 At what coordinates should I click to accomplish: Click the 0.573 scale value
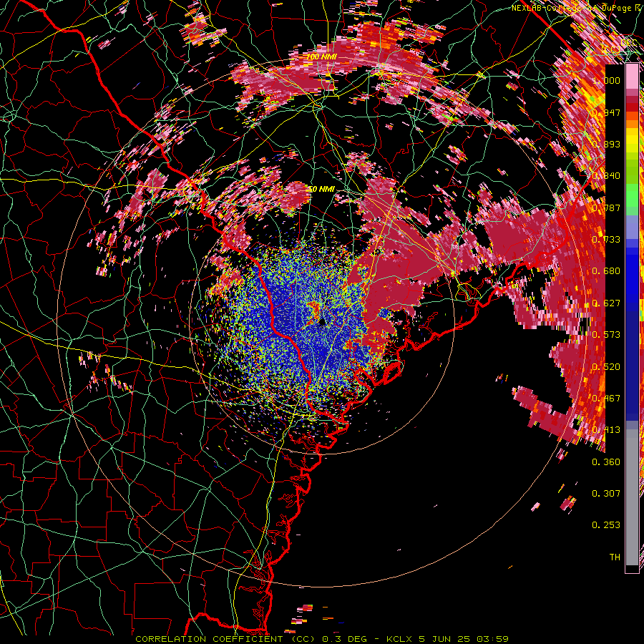pos(606,335)
